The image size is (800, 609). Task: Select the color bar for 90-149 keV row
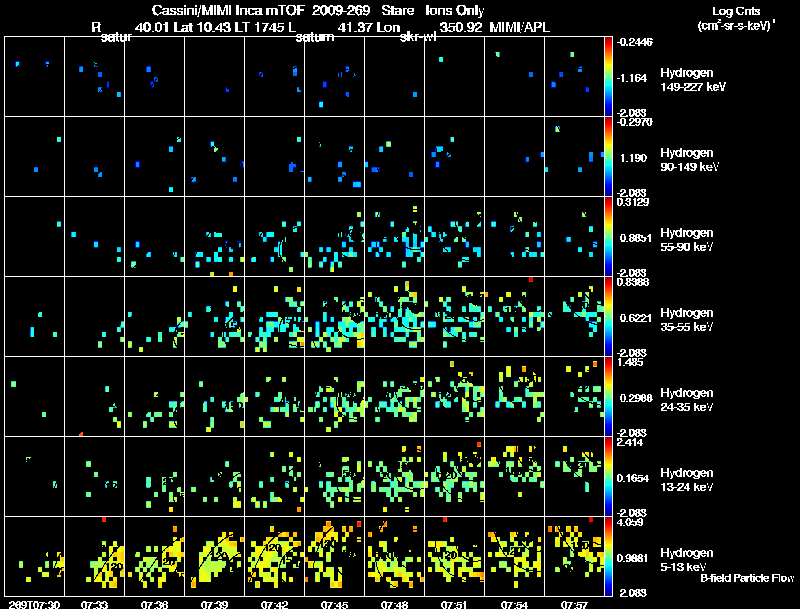[x=608, y=156]
